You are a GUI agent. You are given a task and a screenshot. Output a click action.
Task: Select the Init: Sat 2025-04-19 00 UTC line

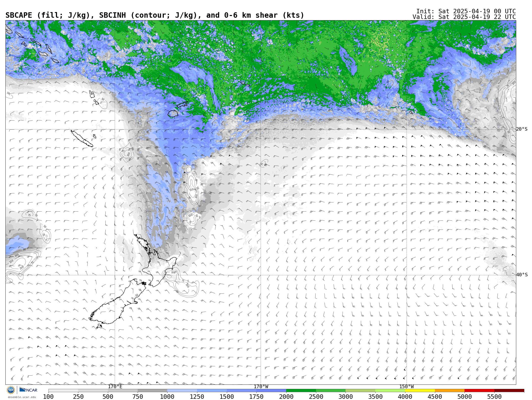pyautogui.click(x=466, y=11)
